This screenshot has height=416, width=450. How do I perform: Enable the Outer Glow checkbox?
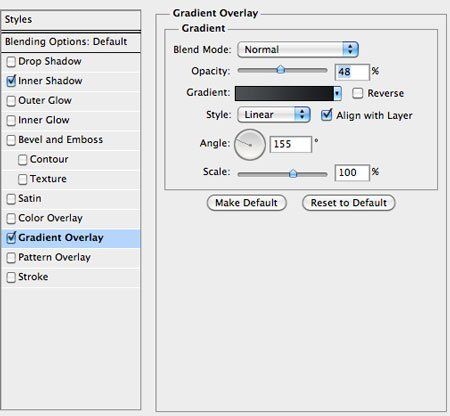(x=11, y=101)
